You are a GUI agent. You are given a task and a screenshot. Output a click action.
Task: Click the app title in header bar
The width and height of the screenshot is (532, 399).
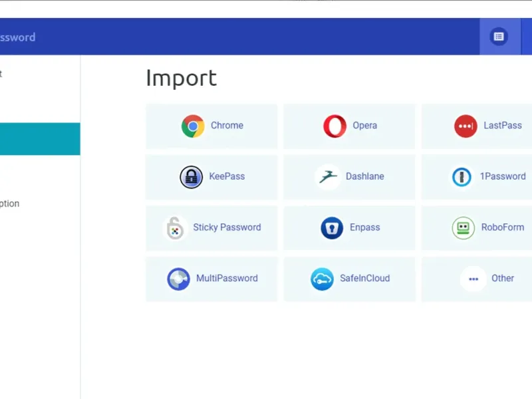pyautogui.click(x=18, y=37)
